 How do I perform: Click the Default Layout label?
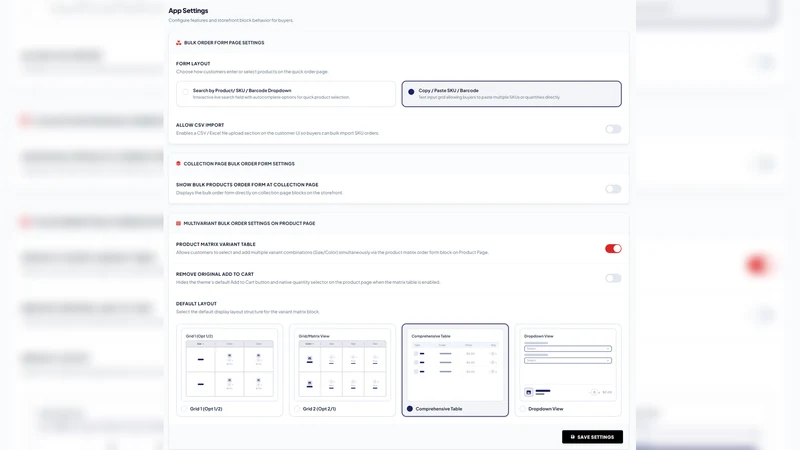point(196,304)
